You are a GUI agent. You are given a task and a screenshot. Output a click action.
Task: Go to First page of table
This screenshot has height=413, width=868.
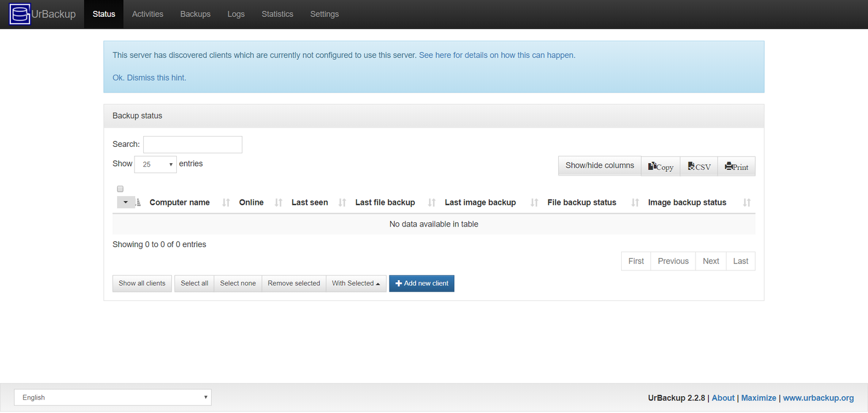636,261
